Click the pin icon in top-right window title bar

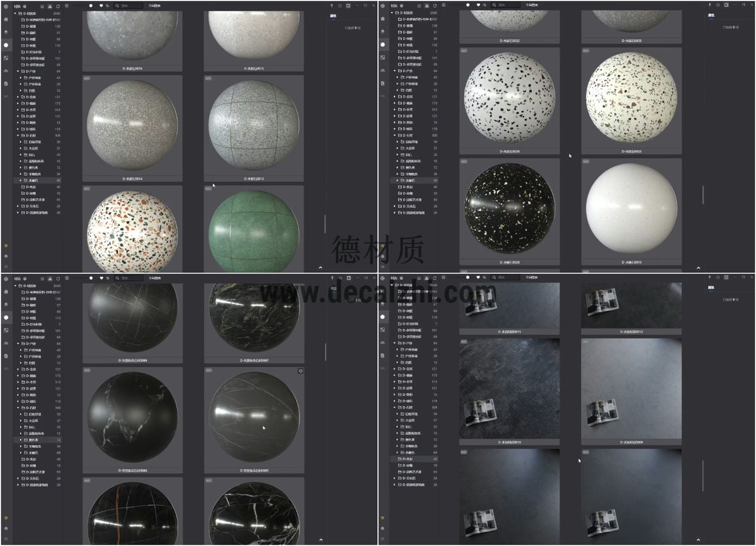click(x=709, y=5)
